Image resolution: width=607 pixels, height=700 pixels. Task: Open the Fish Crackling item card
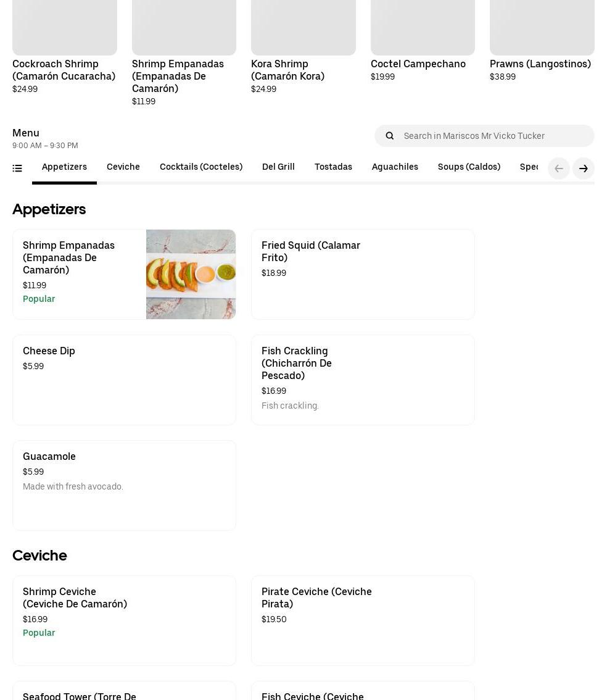point(363,380)
